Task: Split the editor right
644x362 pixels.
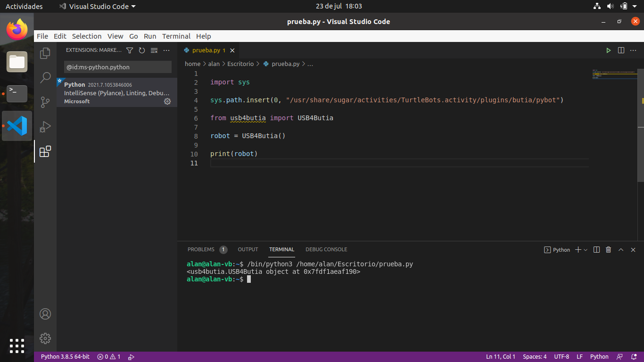Action: click(x=621, y=50)
